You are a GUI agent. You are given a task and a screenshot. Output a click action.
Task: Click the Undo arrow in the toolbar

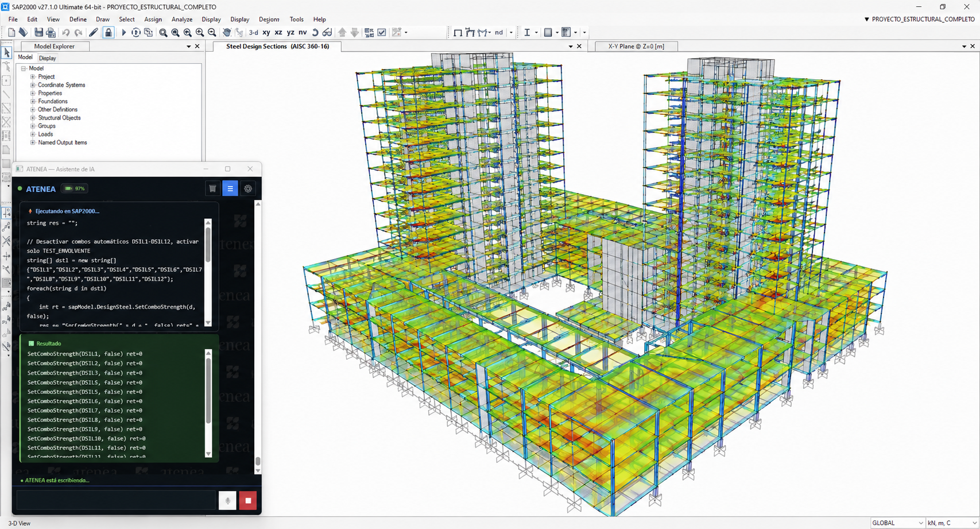click(x=66, y=33)
